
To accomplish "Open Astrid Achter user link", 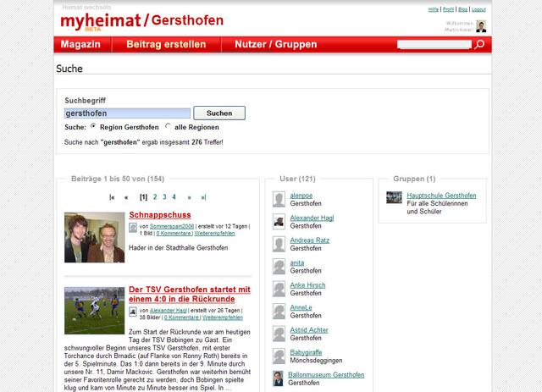I will [x=309, y=330].
